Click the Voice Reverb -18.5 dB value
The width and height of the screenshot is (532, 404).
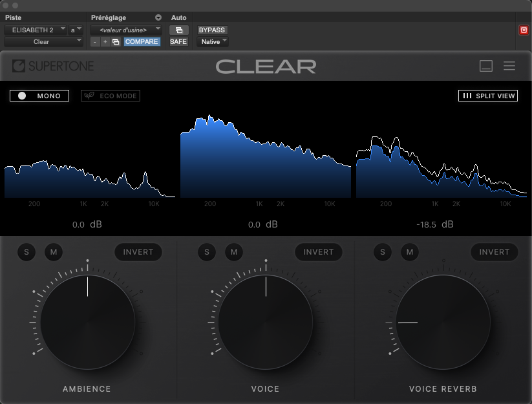(x=434, y=224)
